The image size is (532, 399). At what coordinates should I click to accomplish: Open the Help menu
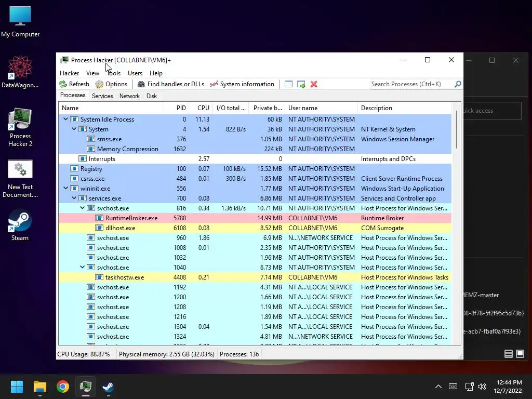click(156, 73)
